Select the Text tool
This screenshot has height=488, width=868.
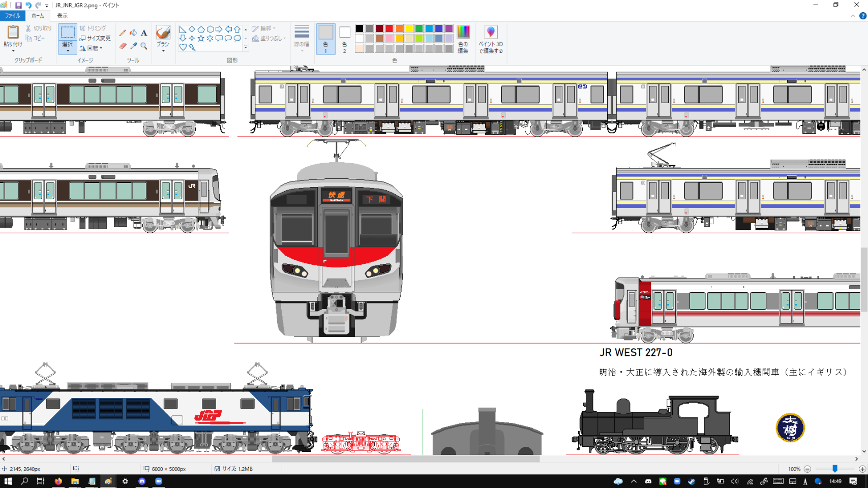[x=144, y=33]
